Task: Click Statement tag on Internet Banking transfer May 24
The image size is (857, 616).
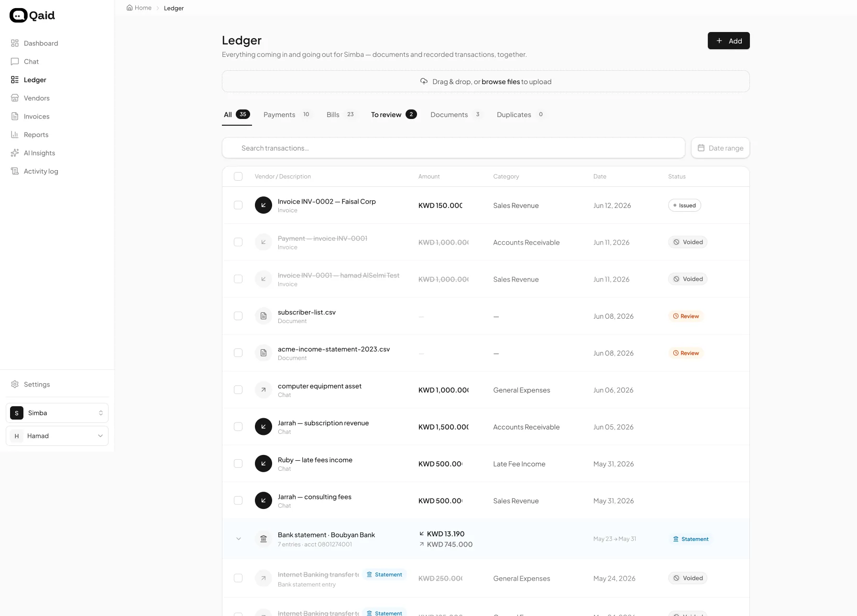Action: point(385,574)
